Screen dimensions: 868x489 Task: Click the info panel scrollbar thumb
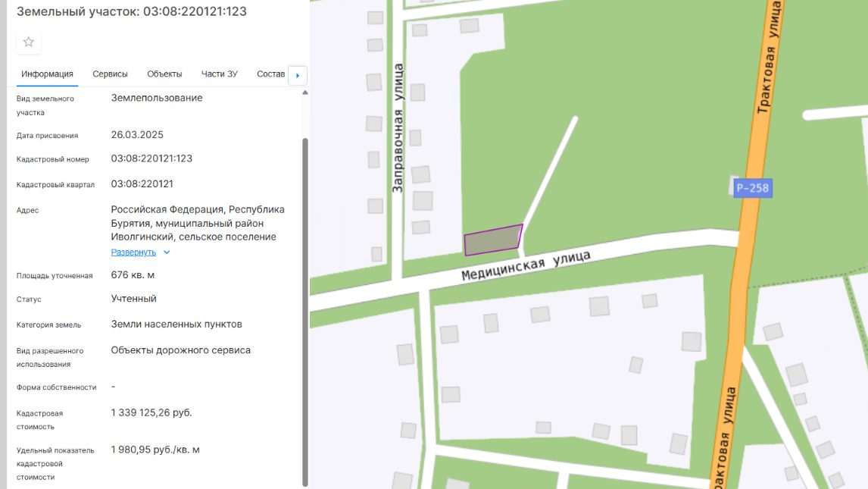[305, 312]
